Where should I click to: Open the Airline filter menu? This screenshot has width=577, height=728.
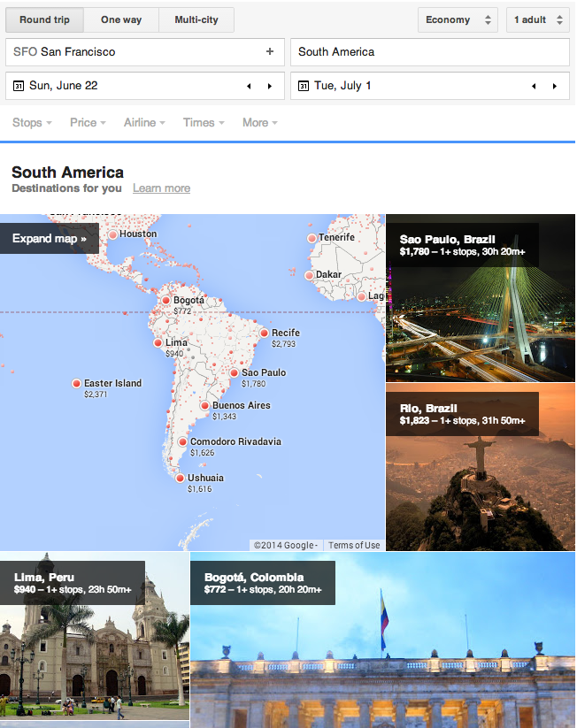click(144, 122)
